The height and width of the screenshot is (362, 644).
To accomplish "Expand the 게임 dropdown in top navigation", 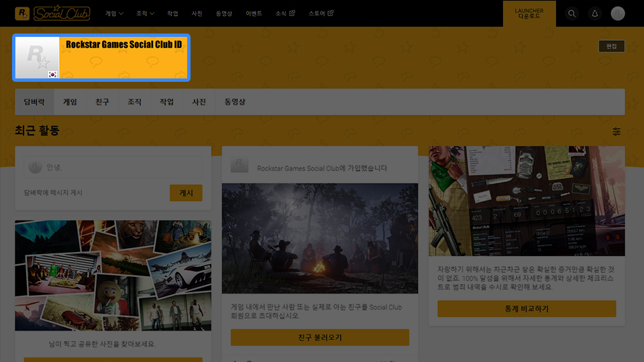I will pyautogui.click(x=114, y=13).
